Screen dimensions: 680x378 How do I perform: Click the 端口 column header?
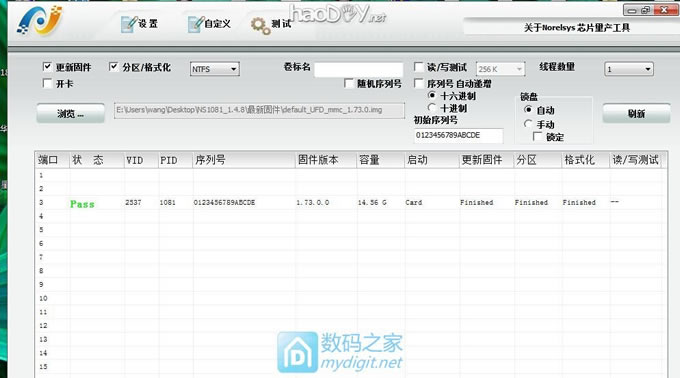52,160
